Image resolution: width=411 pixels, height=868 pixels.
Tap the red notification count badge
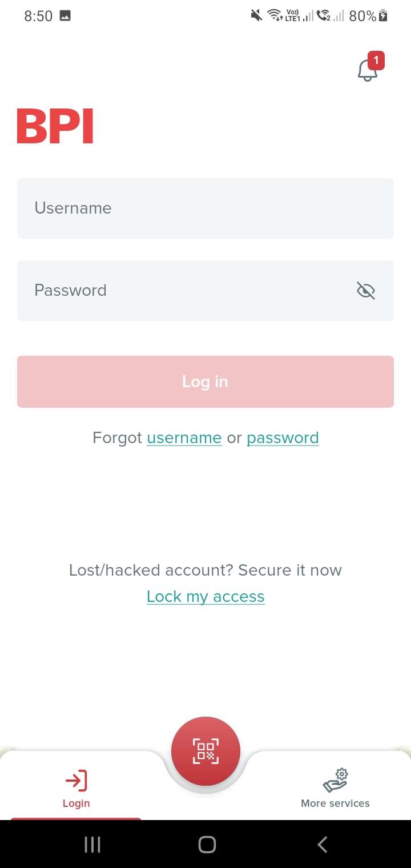point(376,61)
